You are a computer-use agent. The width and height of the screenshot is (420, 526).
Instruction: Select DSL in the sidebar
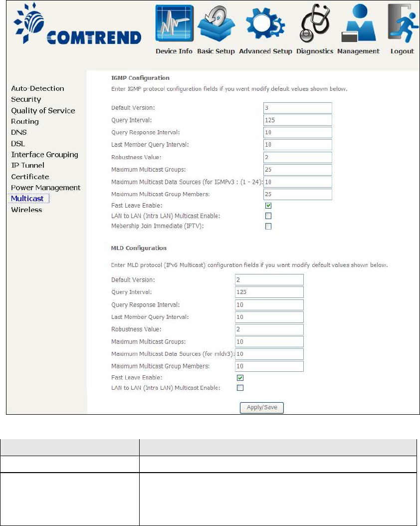18,144
